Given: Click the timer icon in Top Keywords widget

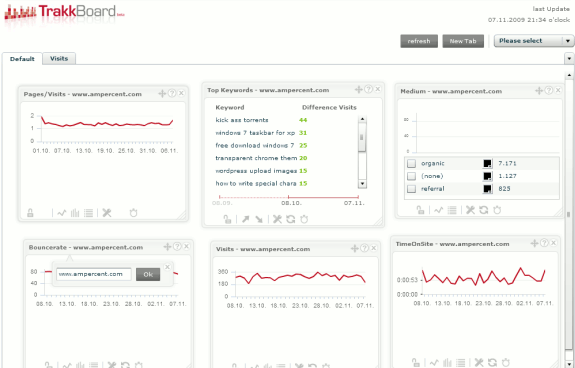Looking at the screenshot, I should 304,219.
